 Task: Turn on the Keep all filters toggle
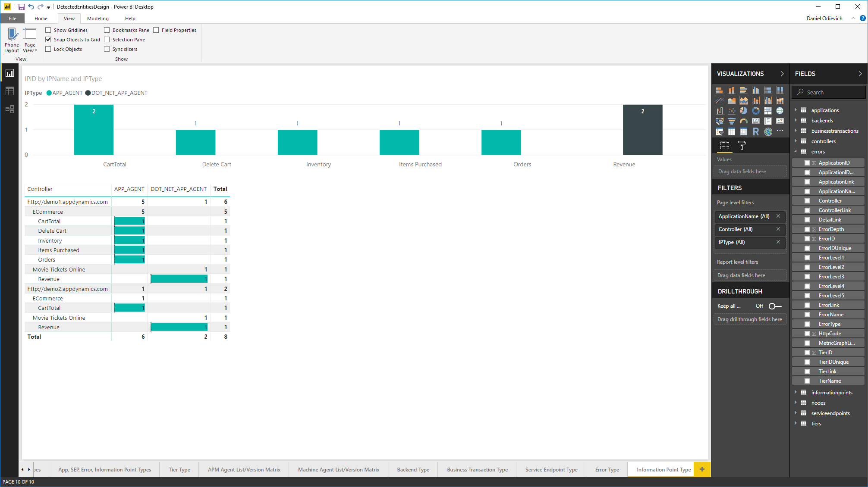click(775, 306)
